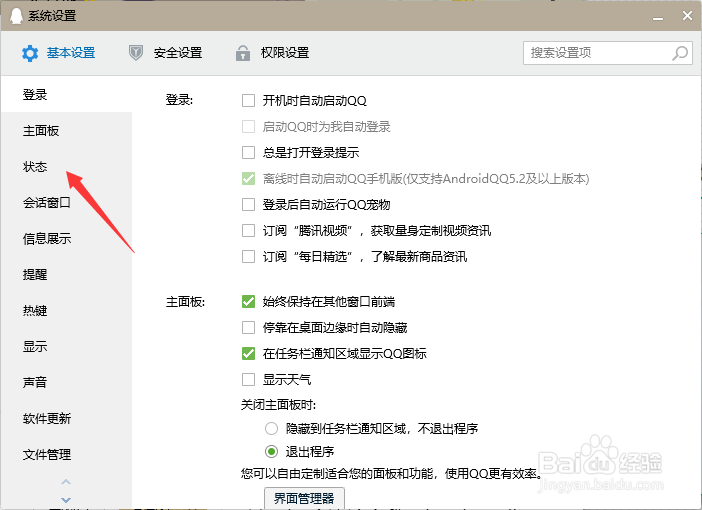This screenshot has width=702, height=510.
Task: Enable 开机时自动启动QQ checkbox
Action: point(248,100)
